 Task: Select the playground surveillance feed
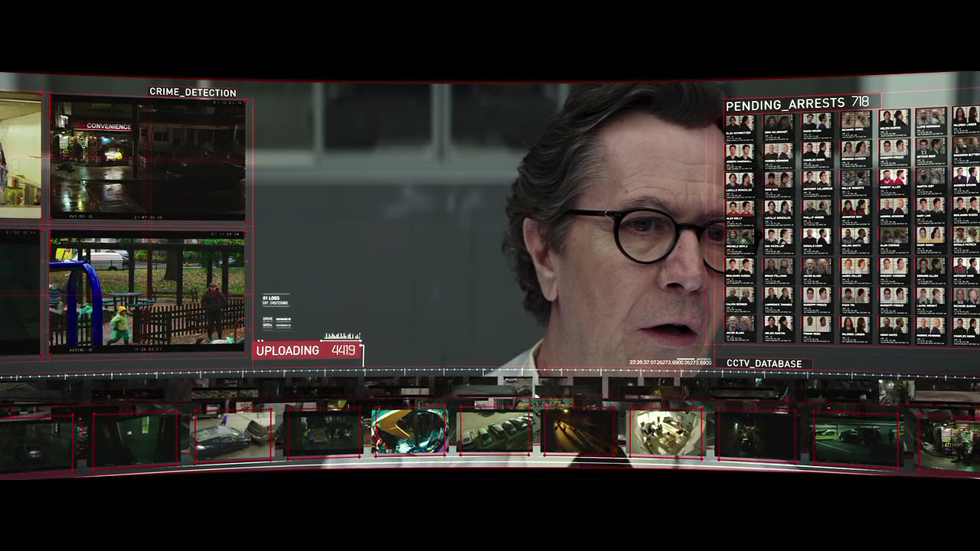pyautogui.click(x=147, y=292)
